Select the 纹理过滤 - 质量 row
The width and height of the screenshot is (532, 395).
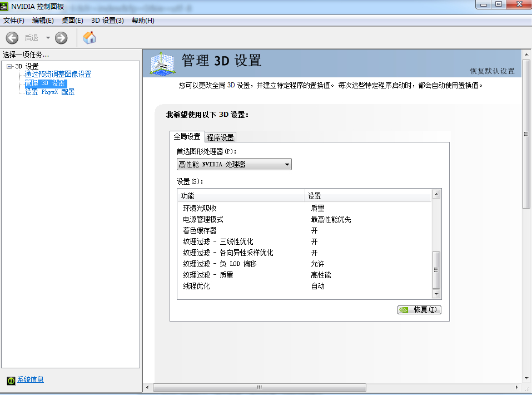(x=304, y=275)
